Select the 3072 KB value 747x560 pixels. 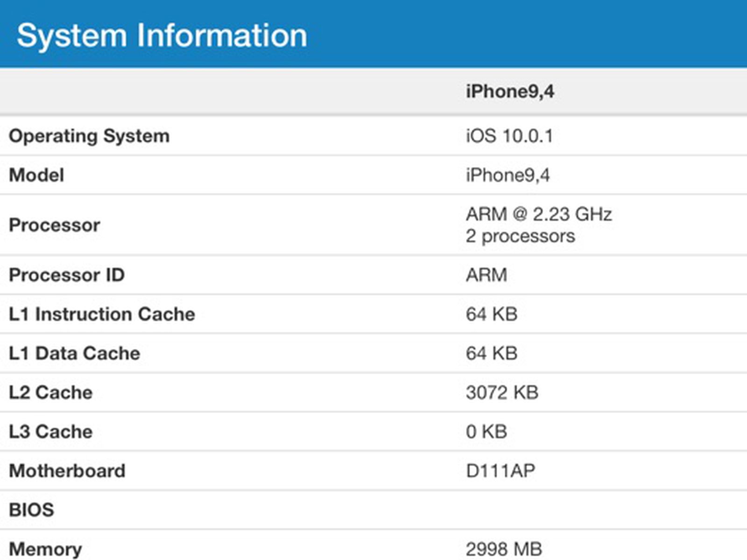502,393
